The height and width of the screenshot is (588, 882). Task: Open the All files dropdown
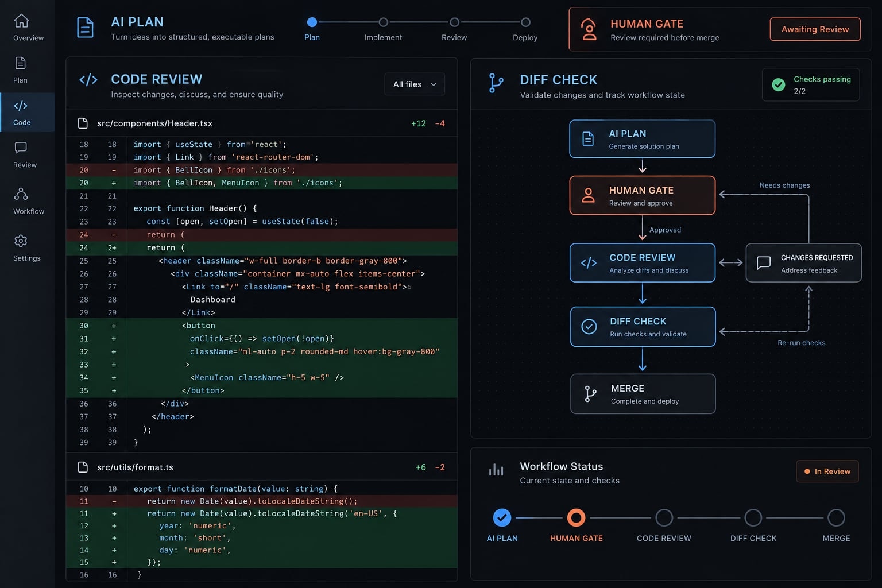[x=415, y=84]
